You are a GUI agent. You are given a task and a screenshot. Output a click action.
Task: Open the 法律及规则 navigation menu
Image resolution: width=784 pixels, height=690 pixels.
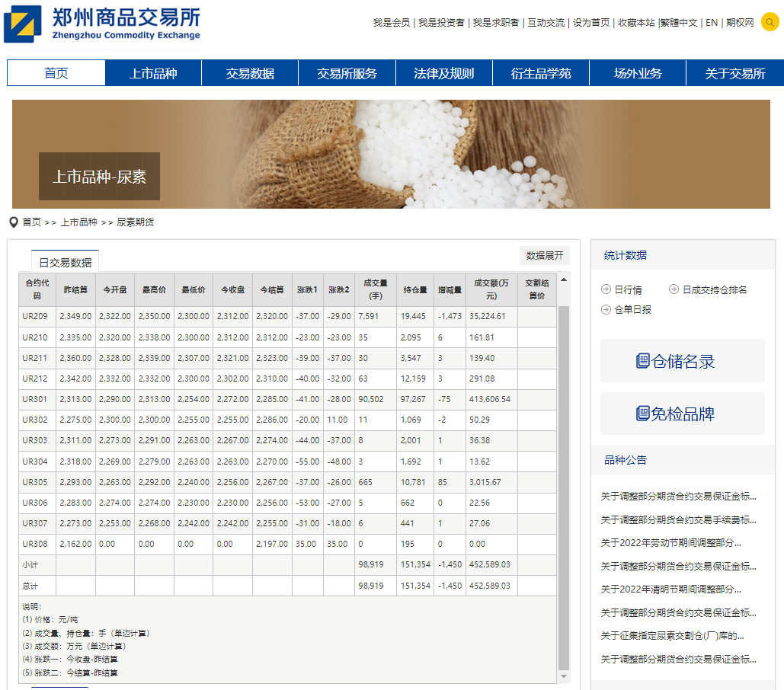[443, 73]
